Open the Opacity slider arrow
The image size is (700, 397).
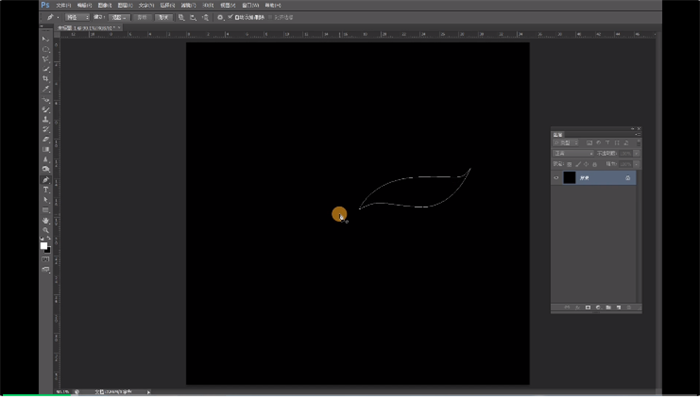click(637, 153)
